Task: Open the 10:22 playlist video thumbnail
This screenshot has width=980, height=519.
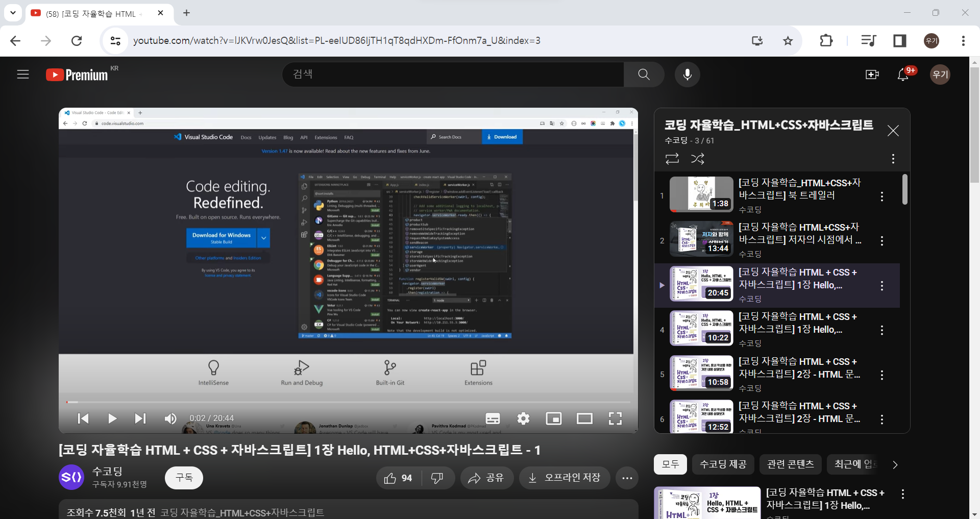Action: click(701, 328)
